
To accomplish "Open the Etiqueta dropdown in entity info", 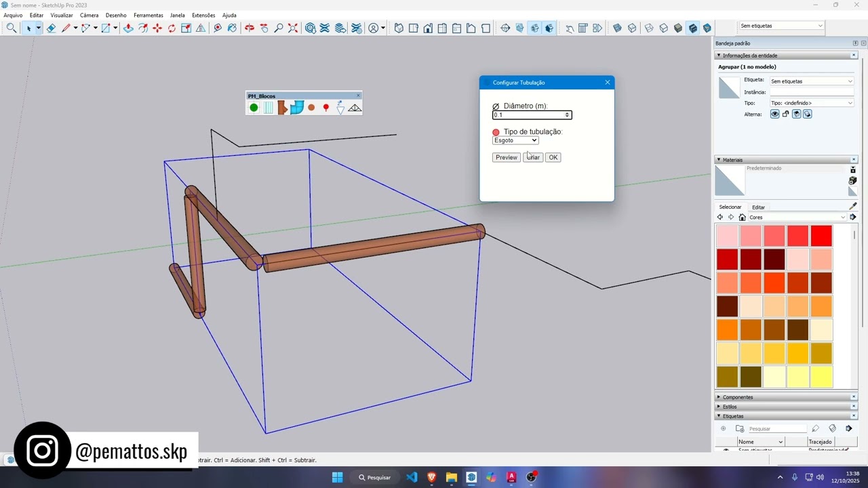I will [812, 81].
